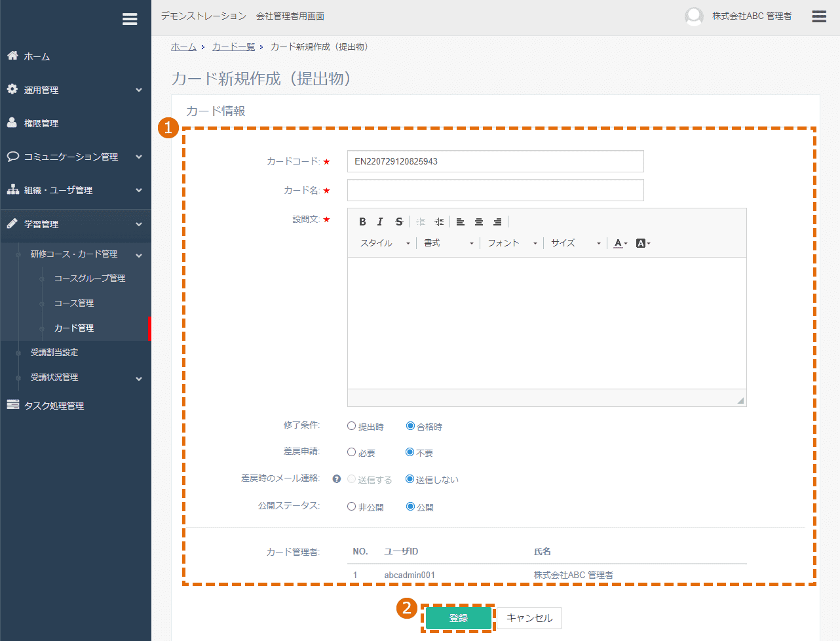Select 不要 for 差戻申請
Screen dimensions: 840x641
pos(410,452)
